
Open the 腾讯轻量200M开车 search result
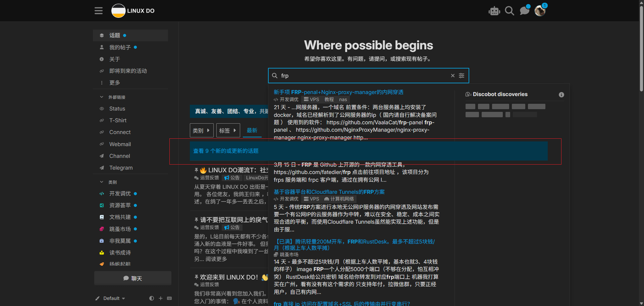tap(354, 245)
